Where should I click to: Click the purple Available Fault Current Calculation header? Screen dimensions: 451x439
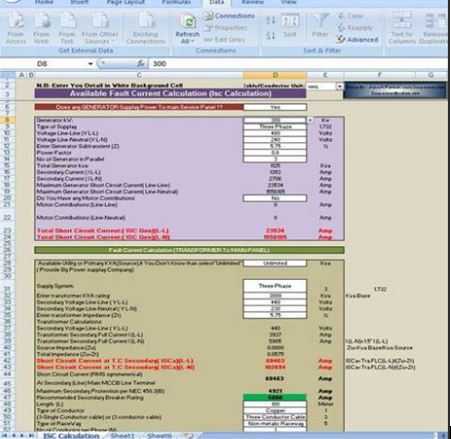[170, 93]
